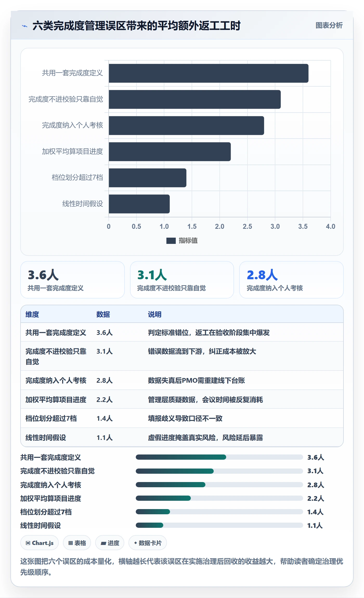Select table cell 共用一套完成度定义
The width and height of the screenshot is (364, 598).
point(56,333)
